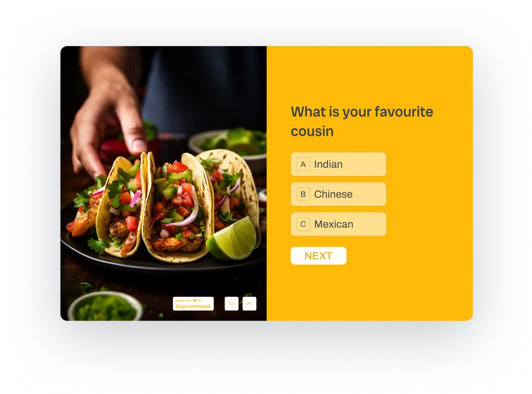Click the letter C key badge

point(303,224)
